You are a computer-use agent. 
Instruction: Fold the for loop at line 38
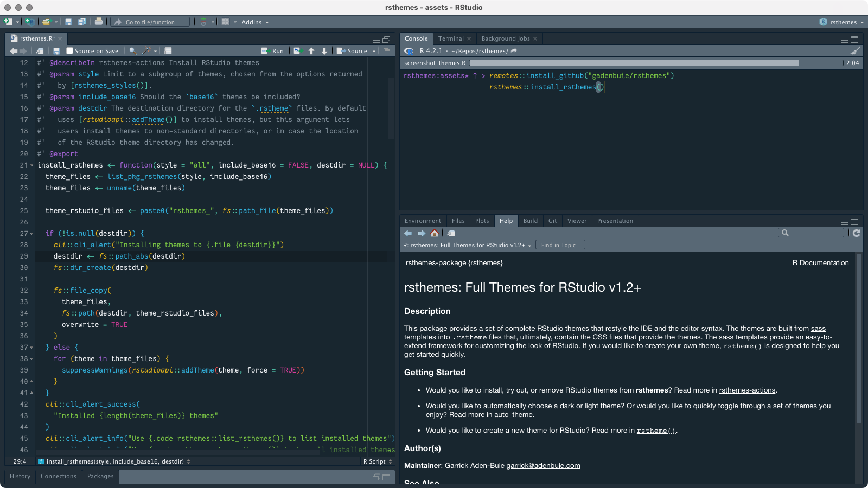pyautogui.click(x=31, y=359)
